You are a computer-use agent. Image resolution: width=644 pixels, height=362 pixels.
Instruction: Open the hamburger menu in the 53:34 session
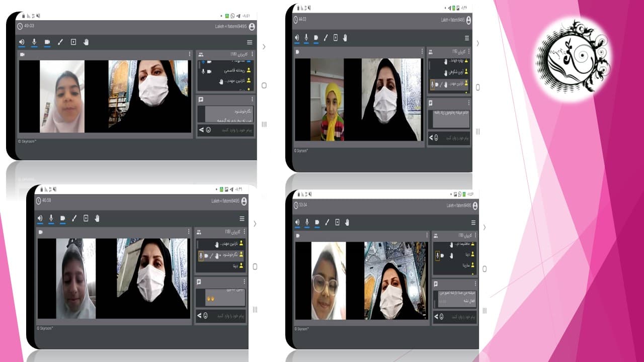click(473, 223)
